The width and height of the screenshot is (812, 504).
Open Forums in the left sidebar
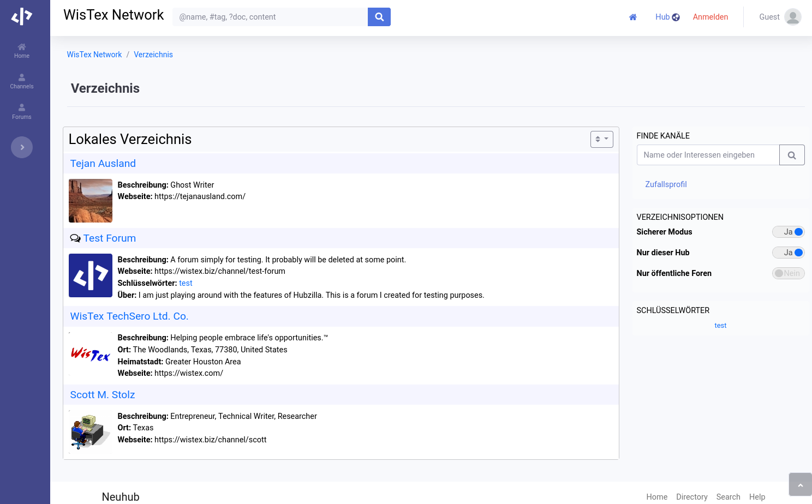tap(22, 112)
